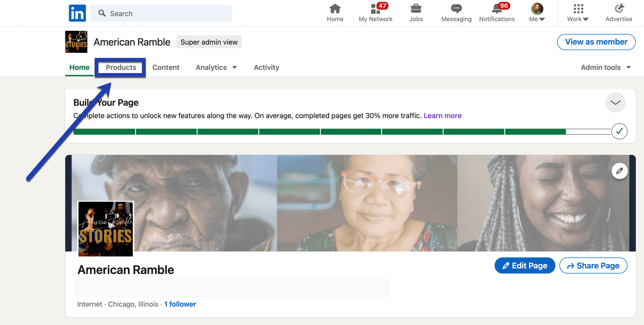Click the Home icon in the top navigation
The width and height of the screenshot is (644, 325).
pos(335,13)
